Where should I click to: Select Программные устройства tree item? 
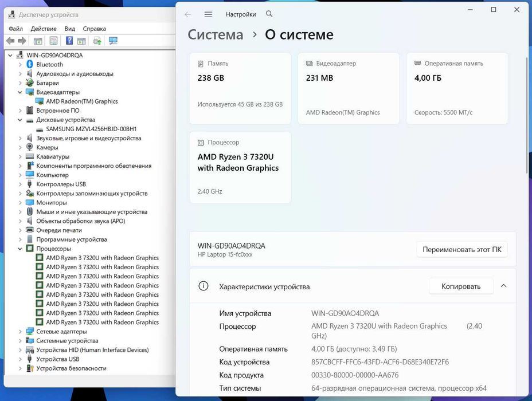72,239
